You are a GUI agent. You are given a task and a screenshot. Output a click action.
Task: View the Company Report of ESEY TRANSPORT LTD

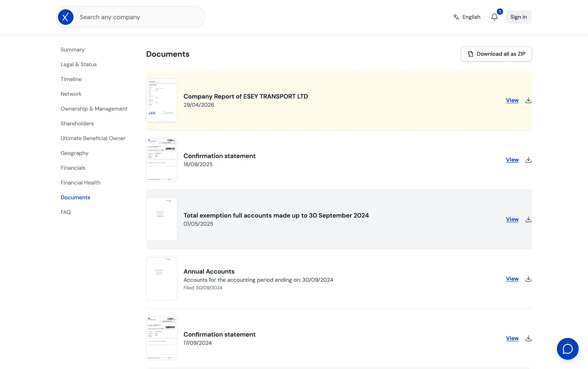point(512,100)
